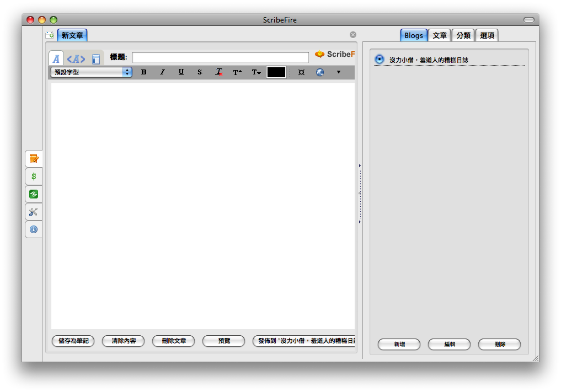Insert a link with the globe icon

click(320, 72)
